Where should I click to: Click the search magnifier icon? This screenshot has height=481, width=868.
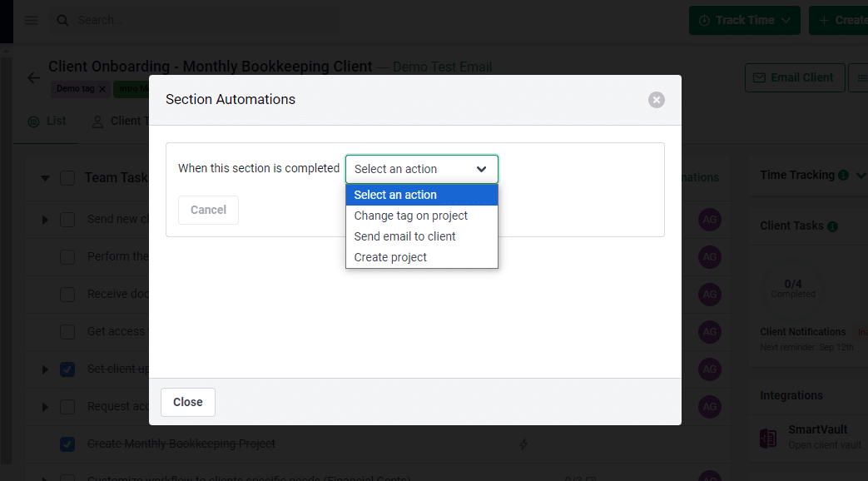pos(62,21)
